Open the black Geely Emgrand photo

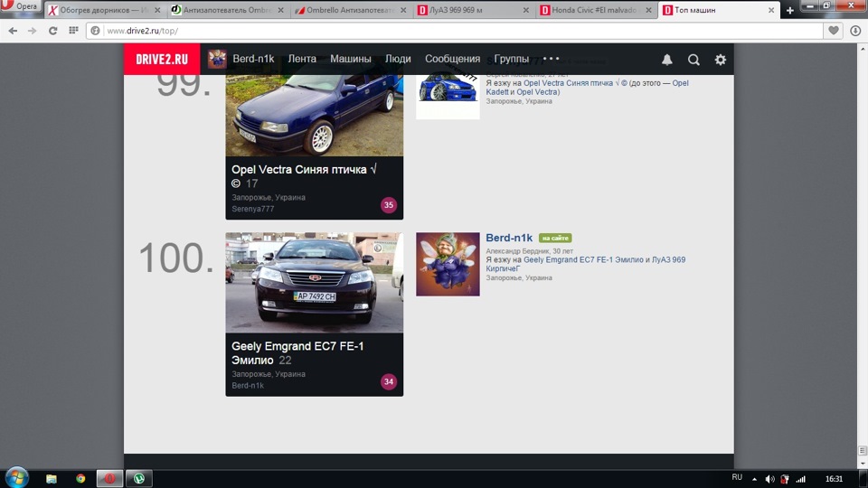[x=315, y=282]
